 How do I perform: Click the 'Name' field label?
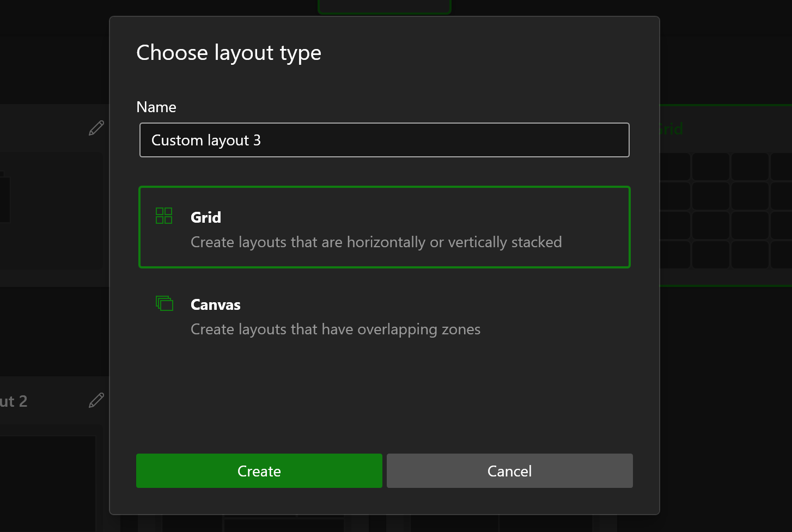[156, 107]
